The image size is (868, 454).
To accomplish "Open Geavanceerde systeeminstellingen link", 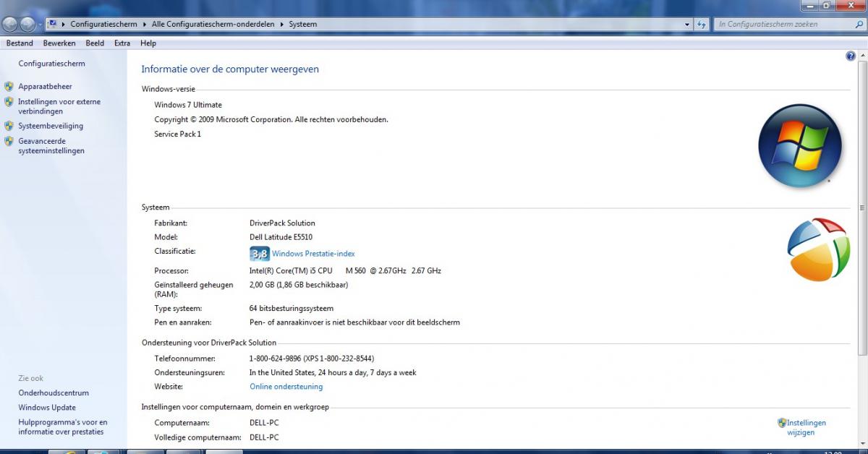I will point(51,146).
